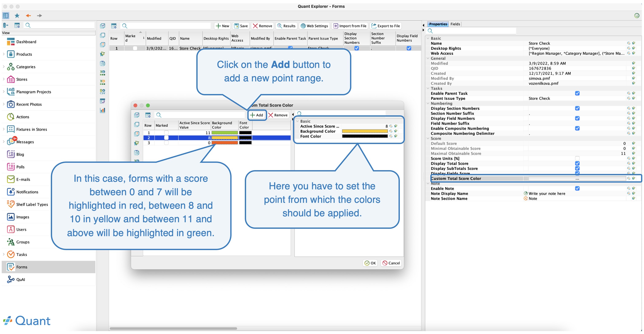Viewport: 644px width, 334px height.
Task: Open the Actions icon
Action: tap(11, 117)
